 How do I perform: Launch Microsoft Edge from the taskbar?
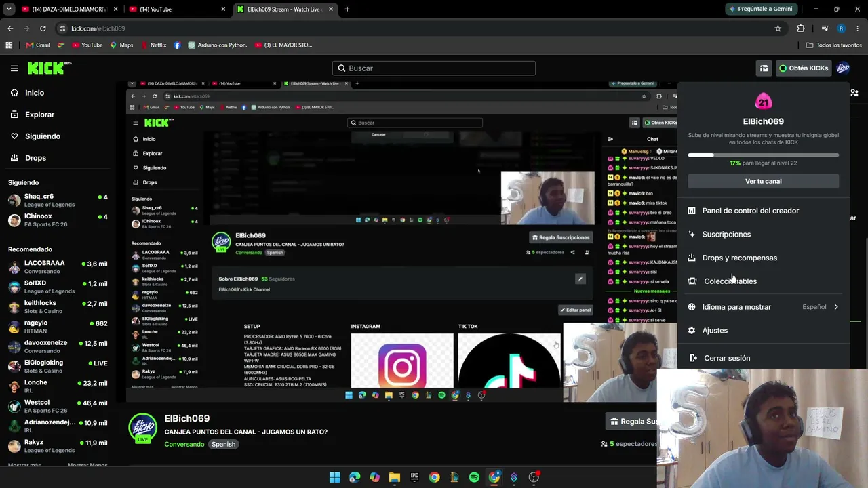[355, 477]
